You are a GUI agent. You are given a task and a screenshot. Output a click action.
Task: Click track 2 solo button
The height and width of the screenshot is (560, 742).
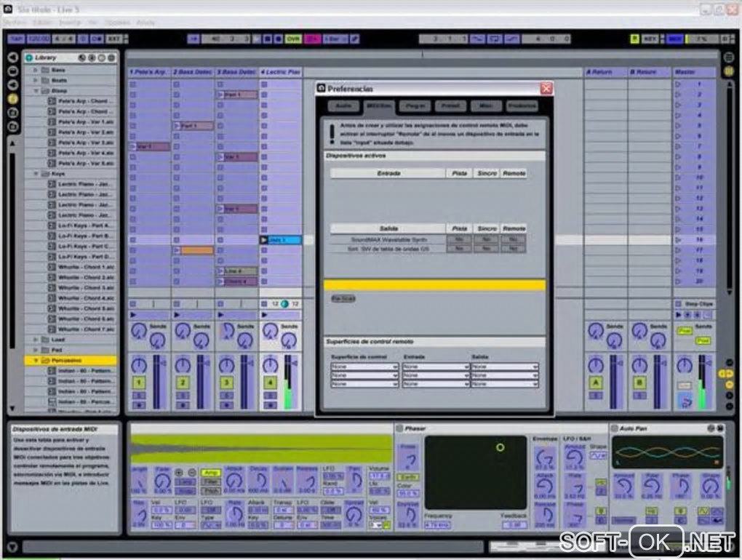[x=183, y=396]
